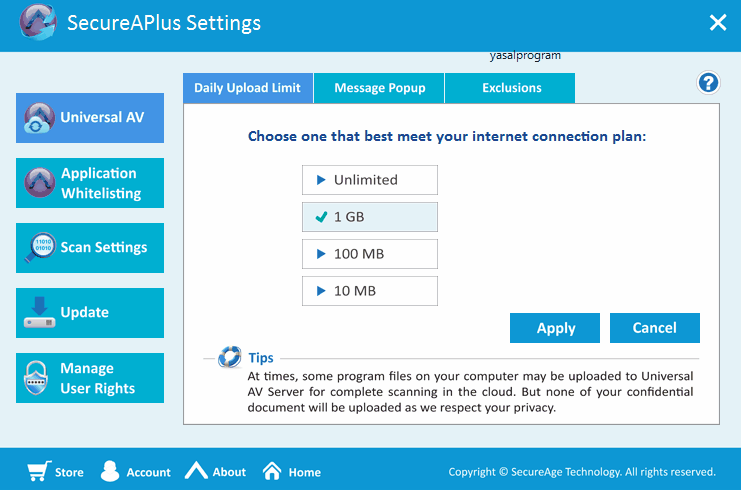Open the Exclusions tab
Image resolution: width=741 pixels, height=490 pixels.
pyautogui.click(x=511, y=88)
